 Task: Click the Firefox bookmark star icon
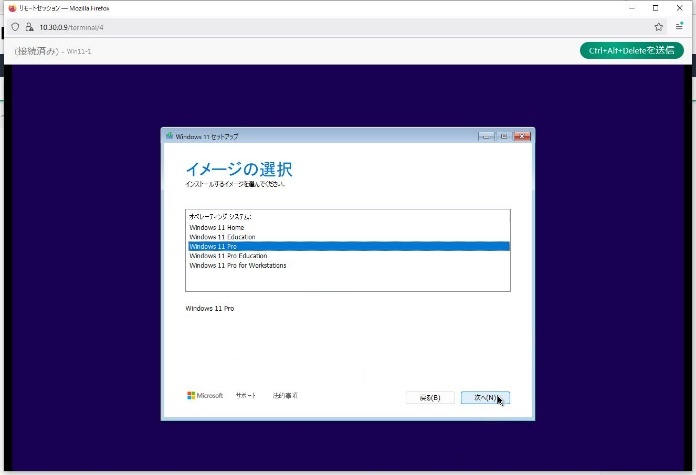tap(658, 27)
